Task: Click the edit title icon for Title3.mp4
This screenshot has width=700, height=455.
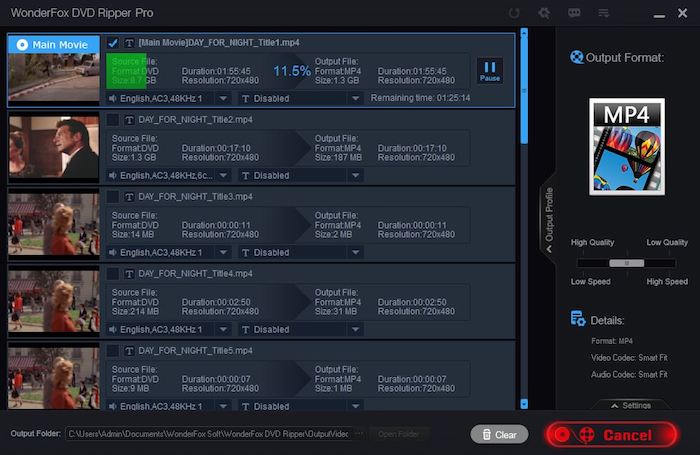Action: point(129,196)
